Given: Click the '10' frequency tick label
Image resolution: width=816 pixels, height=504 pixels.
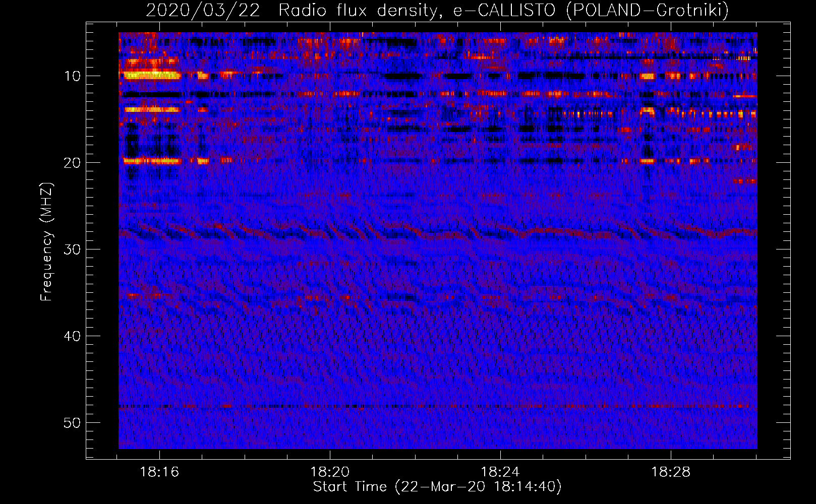Looking at the screenshot, I should [x=73, y=76].
